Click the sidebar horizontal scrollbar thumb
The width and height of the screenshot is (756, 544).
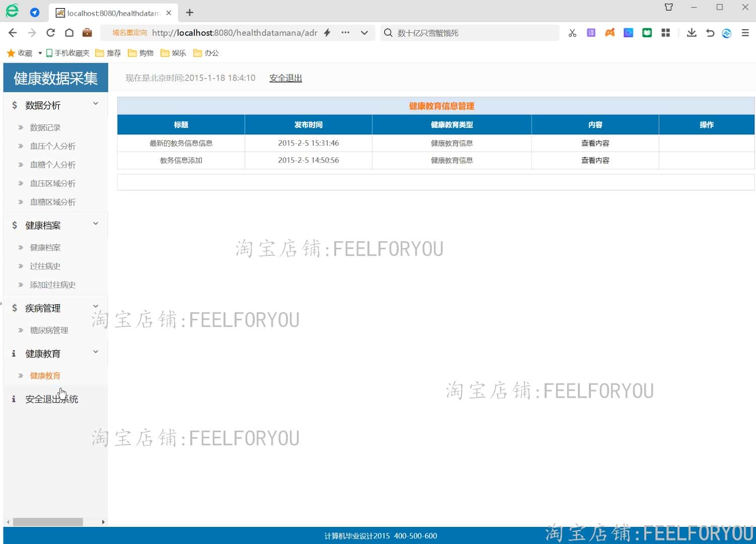[x=48, y=522]
